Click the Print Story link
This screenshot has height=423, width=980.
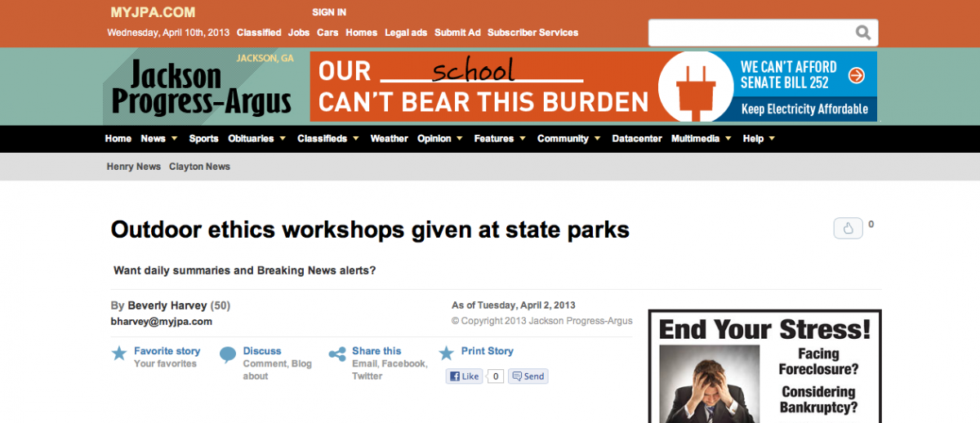pyautogui.click(x=488, y=351)
